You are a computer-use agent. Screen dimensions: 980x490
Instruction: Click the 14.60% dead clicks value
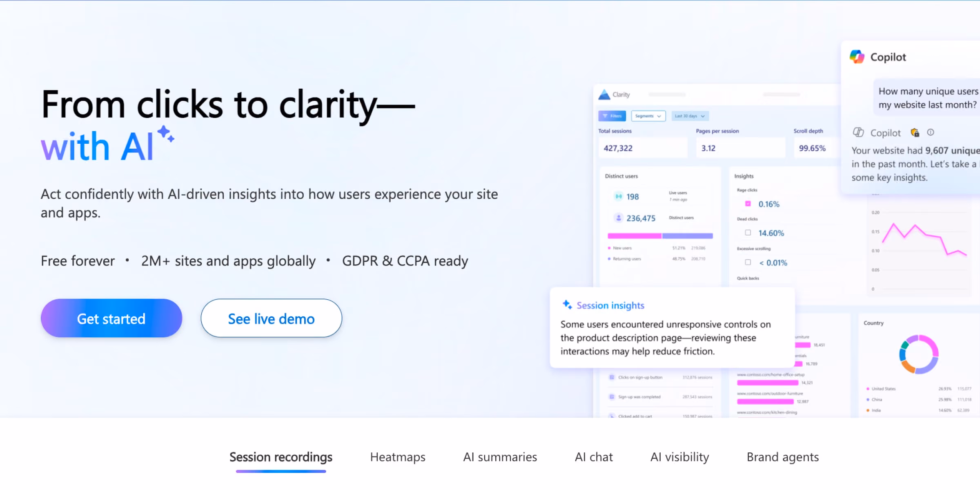coord(771,233)
